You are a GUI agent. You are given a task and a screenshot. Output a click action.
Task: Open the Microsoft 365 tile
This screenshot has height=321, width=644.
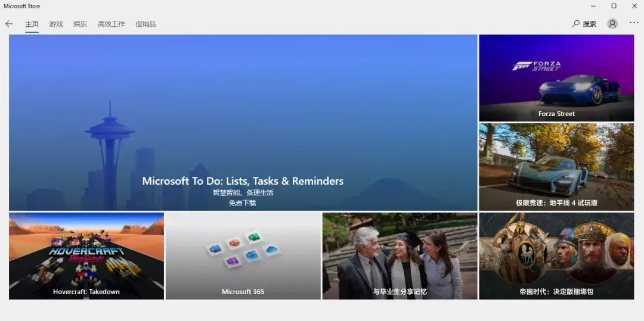(243, 256)
